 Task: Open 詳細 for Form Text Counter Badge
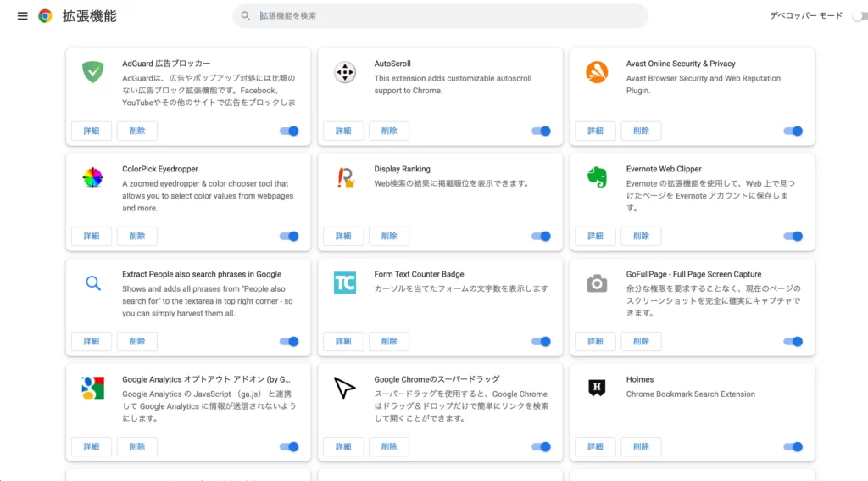343,341
